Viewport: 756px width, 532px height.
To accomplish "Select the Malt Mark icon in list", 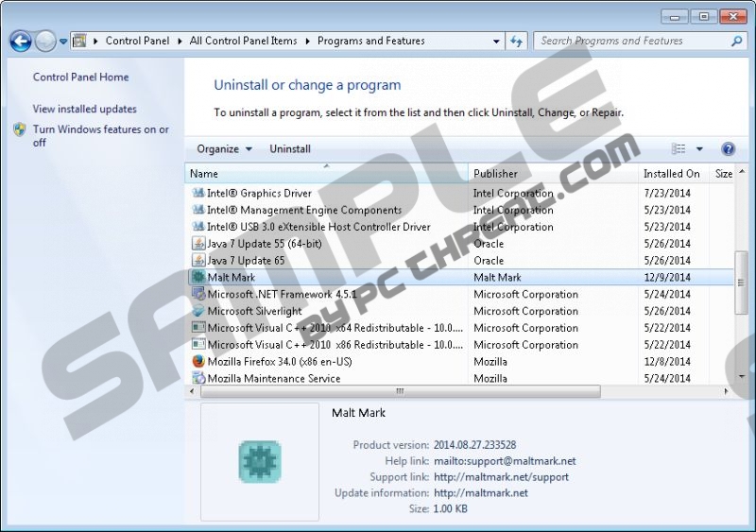I will 198,278.
